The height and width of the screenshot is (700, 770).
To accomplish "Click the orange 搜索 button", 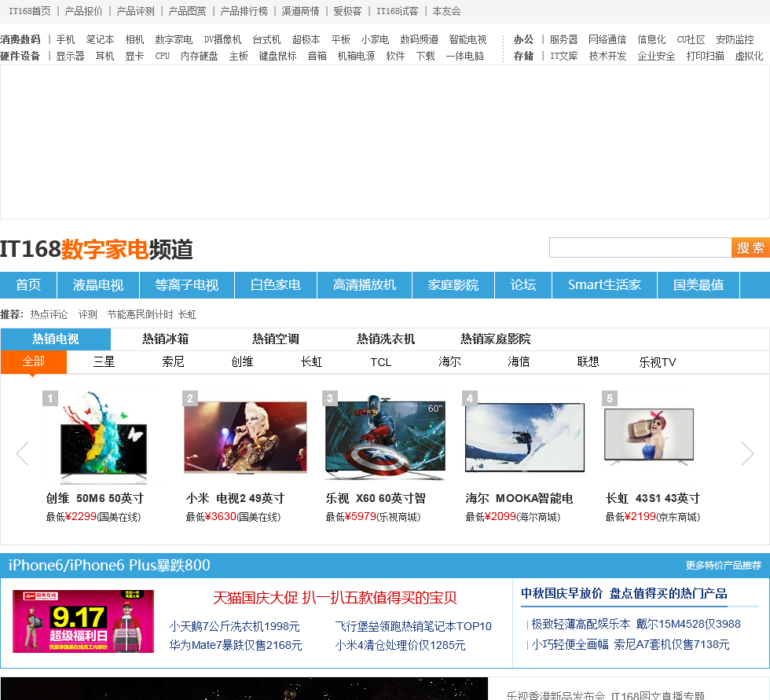I will point(750,248).
